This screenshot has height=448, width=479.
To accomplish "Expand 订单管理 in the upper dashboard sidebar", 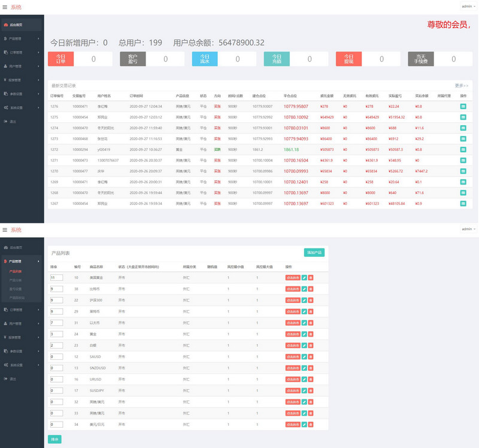I will [22, 53].
